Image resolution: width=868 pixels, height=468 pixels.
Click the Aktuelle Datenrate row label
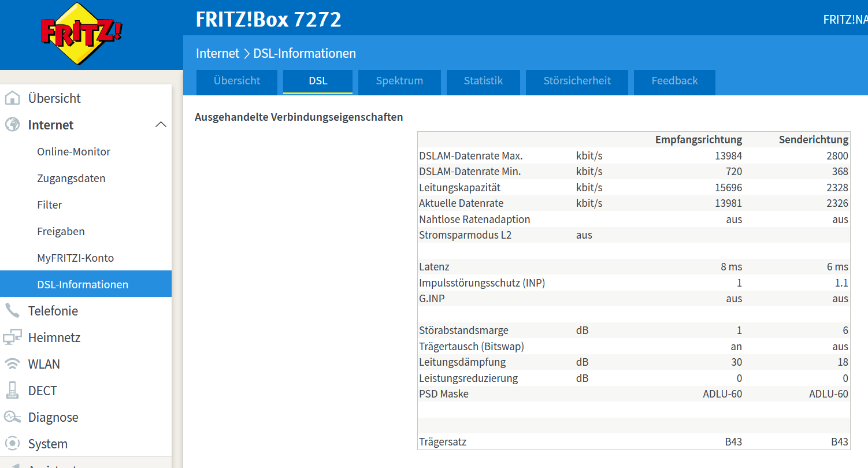coord(461,203)
